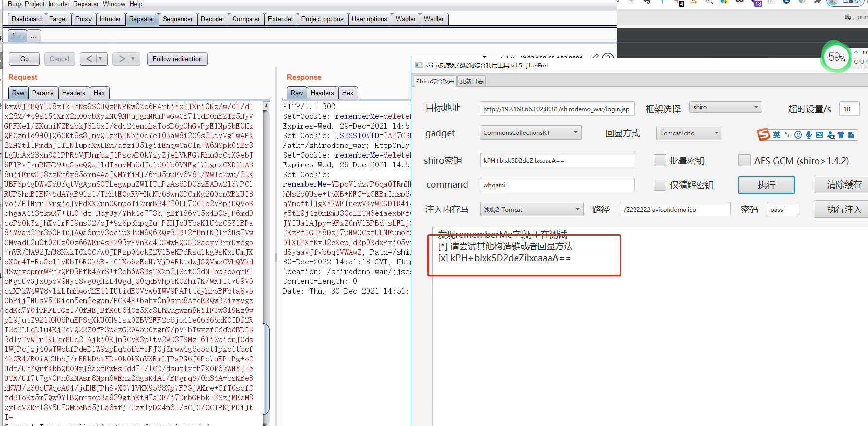This screenshot has height=426, width=868.
Task: Switch to 更新日志 tab in shiro tool
Action: pos(472,81)
